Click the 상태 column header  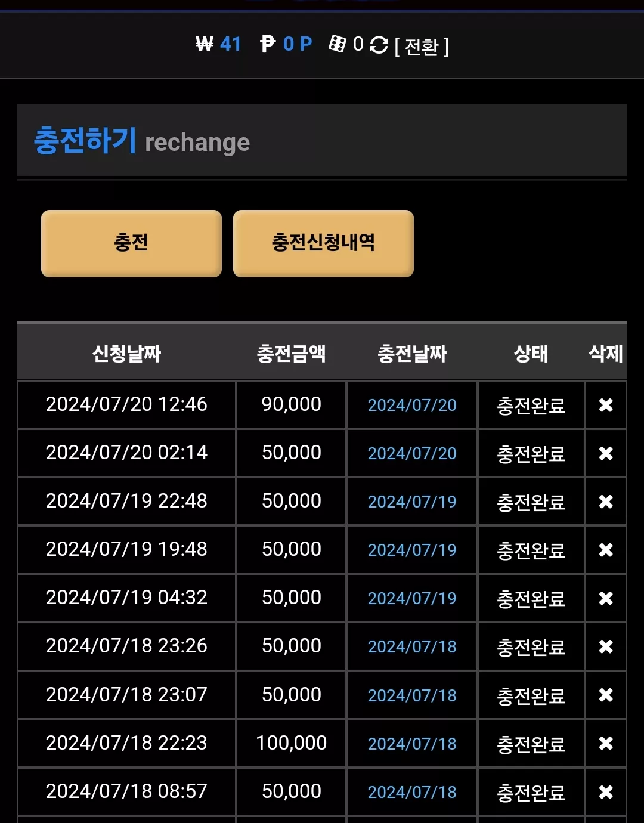(531, 354)
